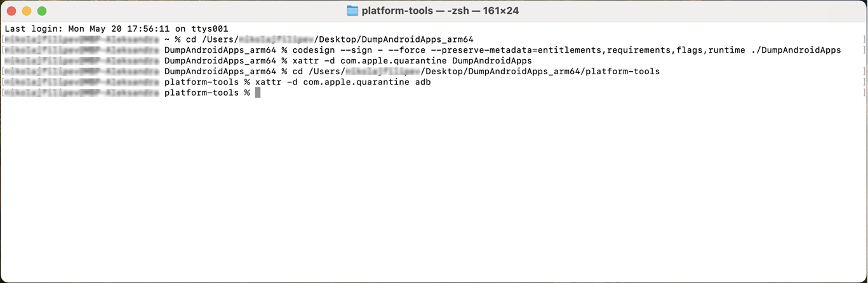Image resolution: width=868 pixels, height=283 pixels.
Task: Click "./DumpAndroidApps" at end of codesign line
Action: point(795,50)
